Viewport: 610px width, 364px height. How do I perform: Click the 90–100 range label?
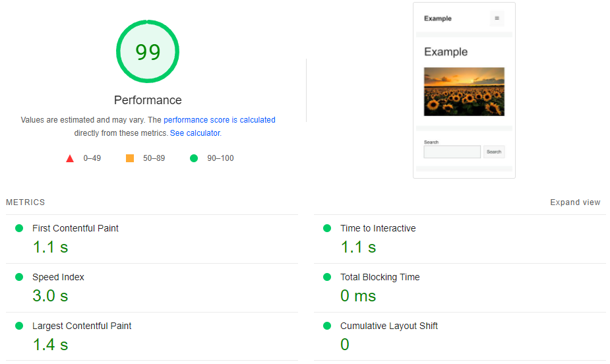[220, 158]
